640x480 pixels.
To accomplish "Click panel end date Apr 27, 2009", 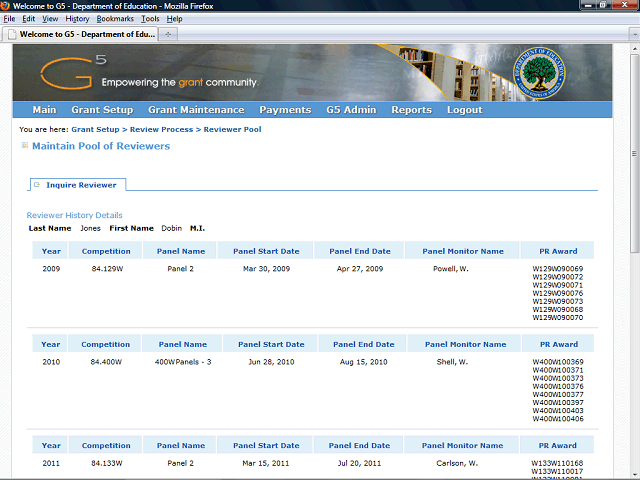I will pos(360,269).
